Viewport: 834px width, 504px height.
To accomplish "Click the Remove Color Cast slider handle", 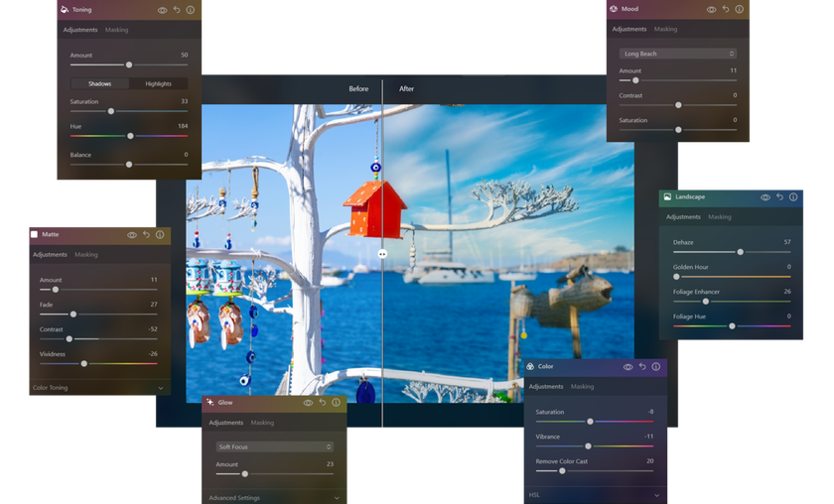I will tap(562, 471).
